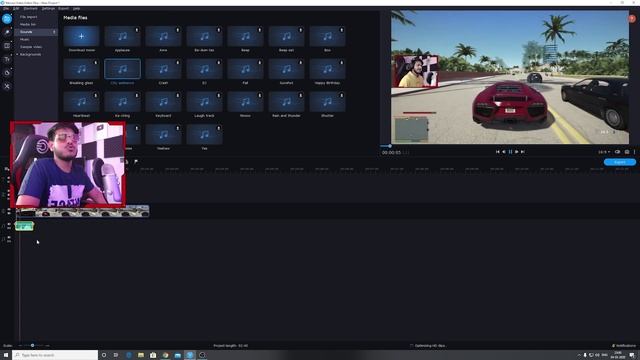
Task: Open the File menu
Action: coord(6,9)
